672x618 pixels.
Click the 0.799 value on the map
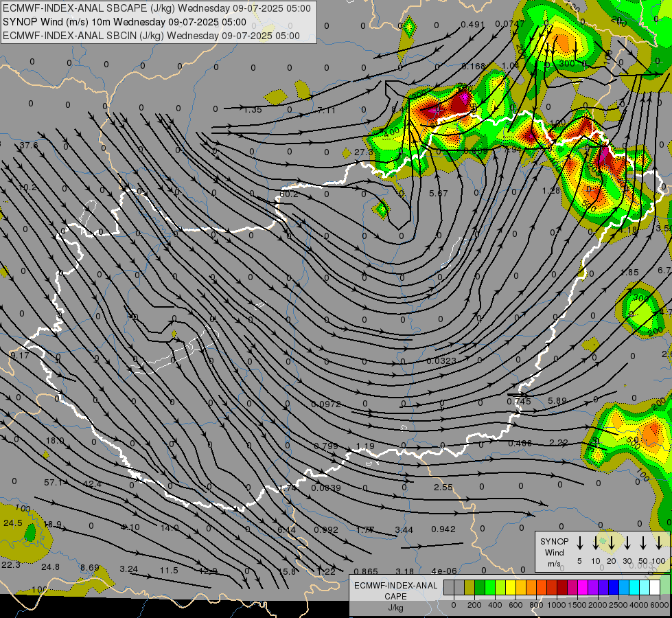[x=326, y=446]
